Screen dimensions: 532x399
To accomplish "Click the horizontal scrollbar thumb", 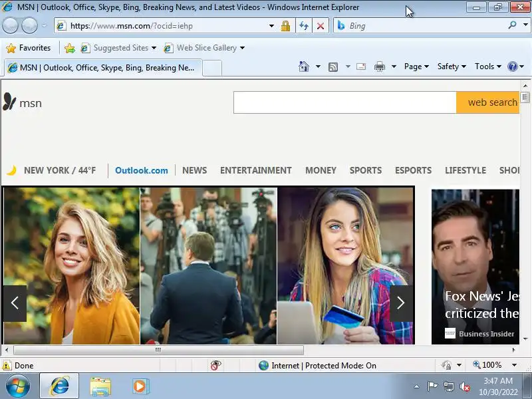I will coord(158,350).
